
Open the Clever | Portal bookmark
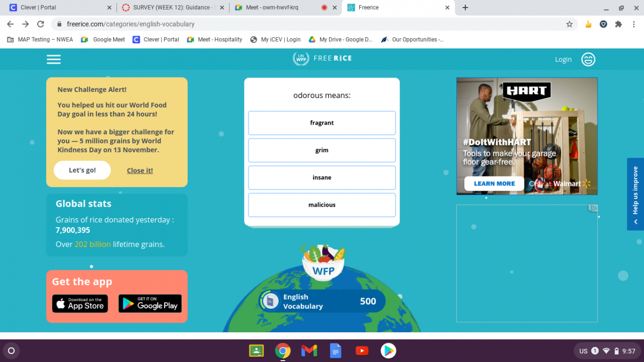point(156,39)
